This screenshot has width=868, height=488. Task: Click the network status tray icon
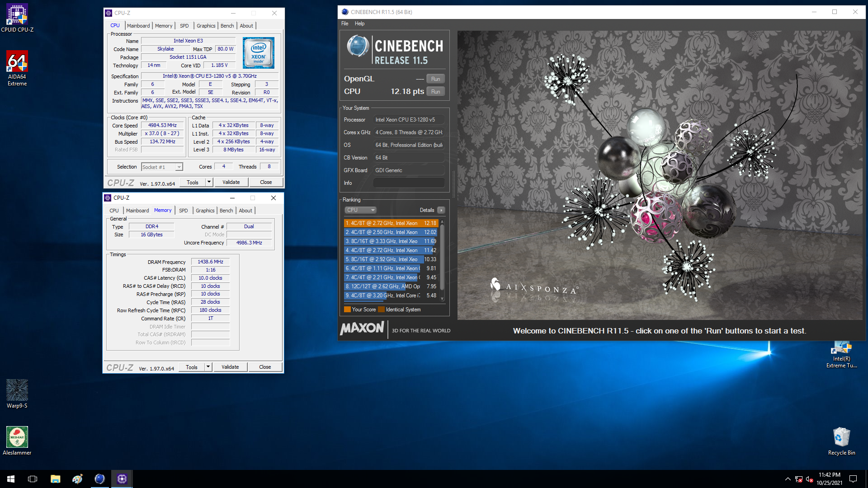pyautogui.click(x=799, y=479)
